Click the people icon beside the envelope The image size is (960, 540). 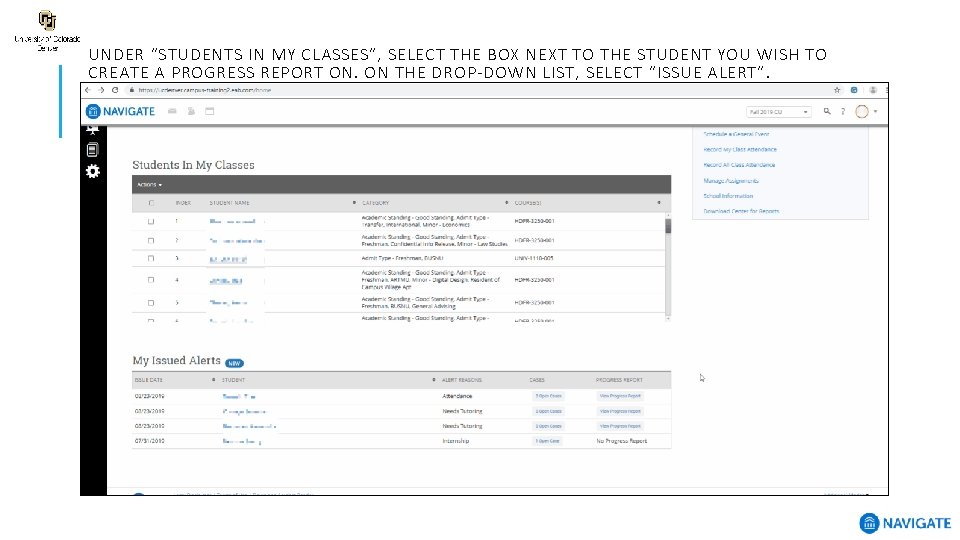(191, 111)
